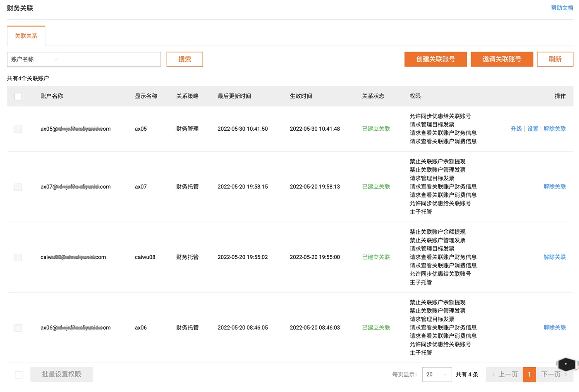Click the 共有 4 条 total text
The image size is (579, 392).
(467, 374)
